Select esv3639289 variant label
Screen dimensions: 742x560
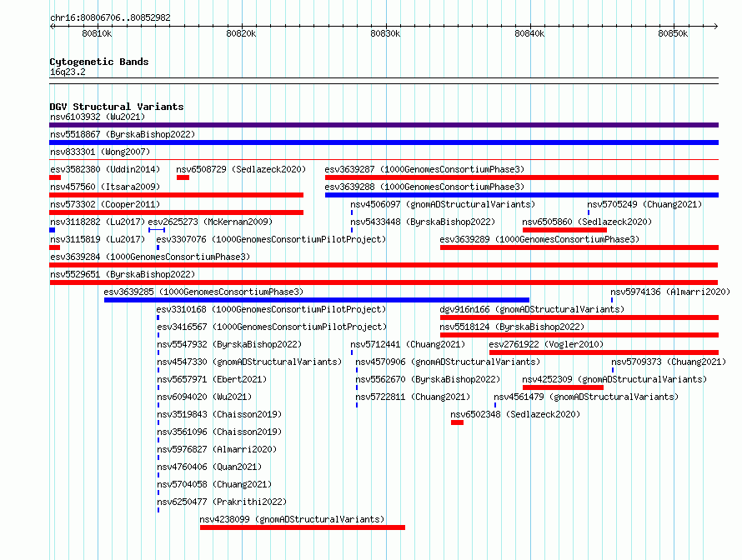point(539,239)
